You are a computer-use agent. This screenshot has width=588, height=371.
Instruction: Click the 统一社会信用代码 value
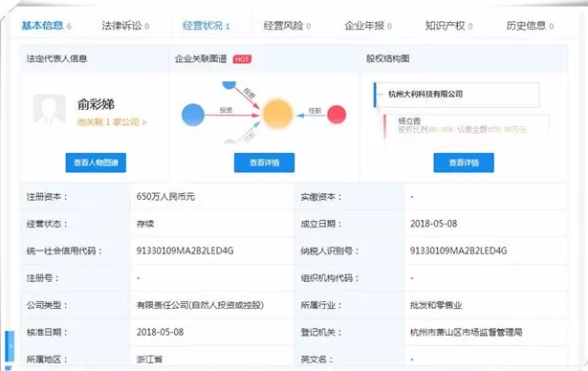185,251
